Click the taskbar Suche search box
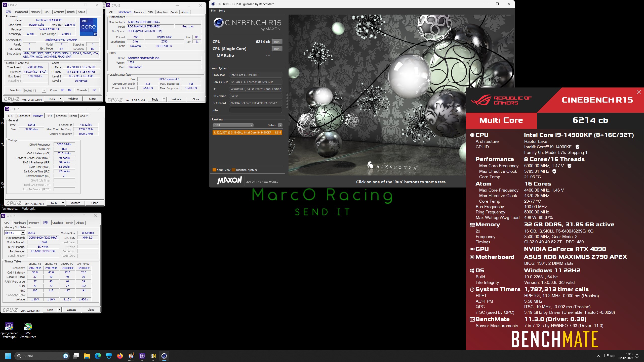The height and width of the screenshot is (362, 644). point(42,356)
